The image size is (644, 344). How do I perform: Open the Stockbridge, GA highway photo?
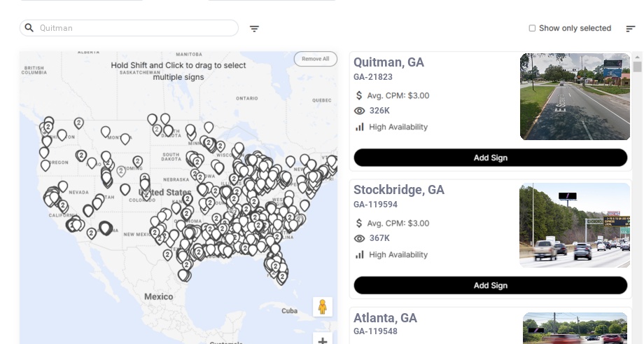point(575,225)
